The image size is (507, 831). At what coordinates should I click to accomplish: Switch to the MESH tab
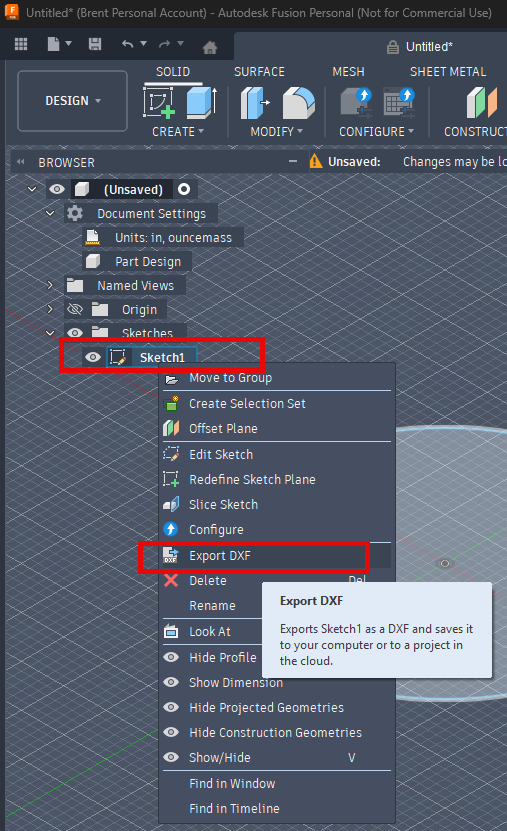[348, 72]
